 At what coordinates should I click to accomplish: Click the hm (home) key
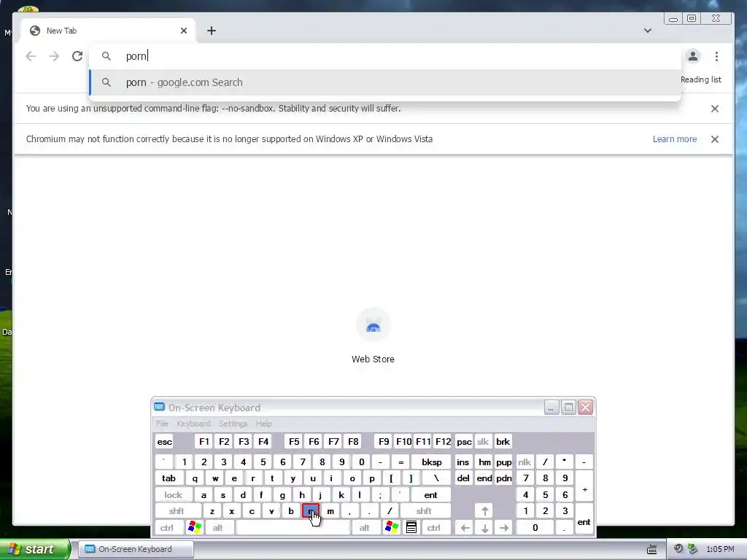[484, 462]
